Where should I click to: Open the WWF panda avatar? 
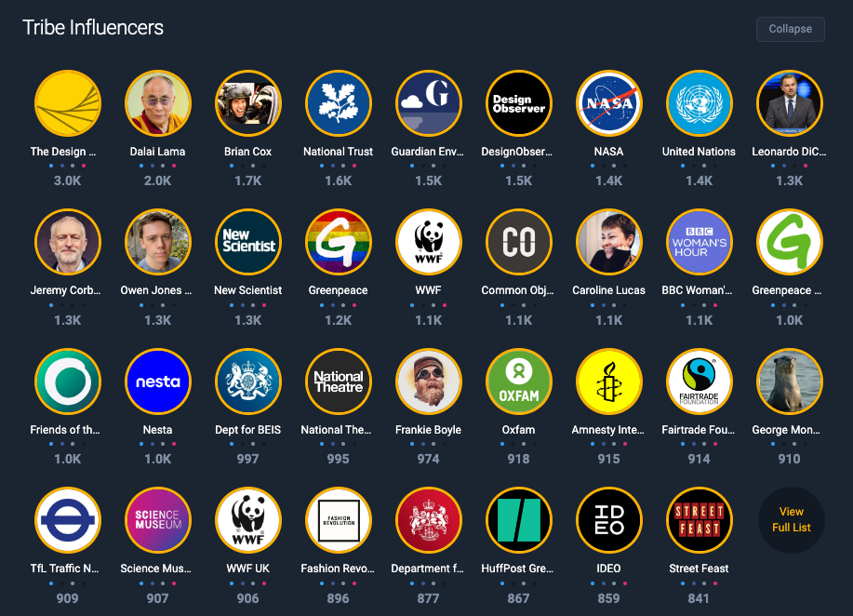429,242
